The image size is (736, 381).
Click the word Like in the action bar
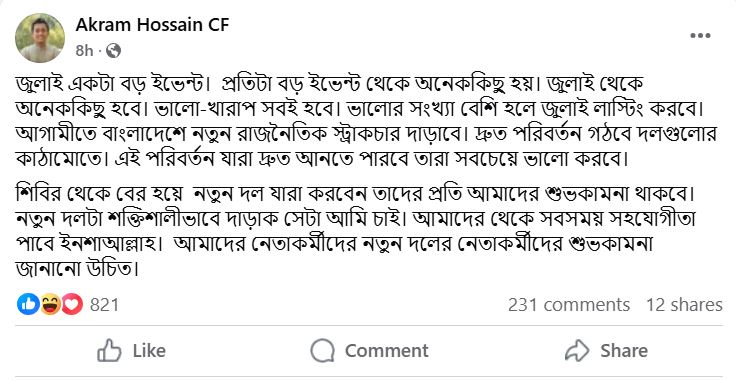click(149, 351)
